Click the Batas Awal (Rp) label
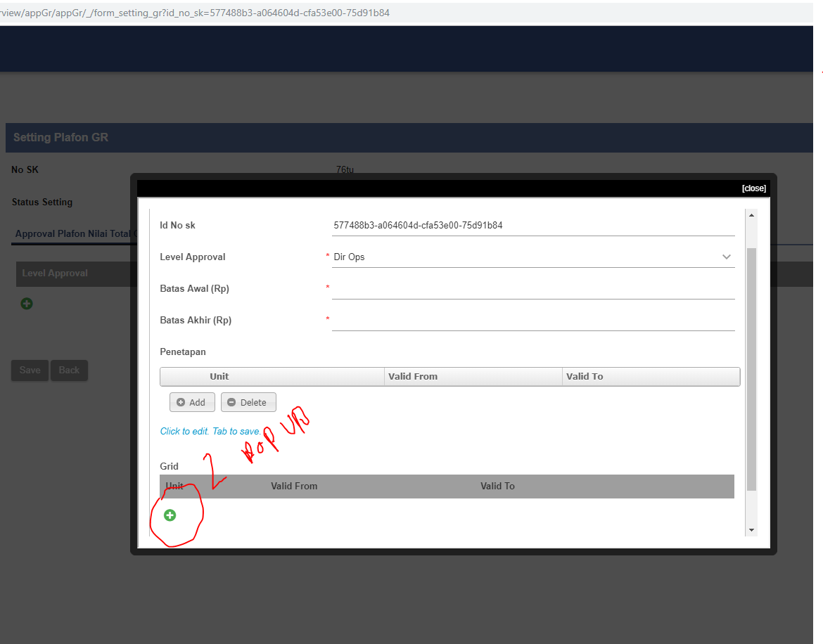This screenshot has width=823, height=644. coord(194,288)
